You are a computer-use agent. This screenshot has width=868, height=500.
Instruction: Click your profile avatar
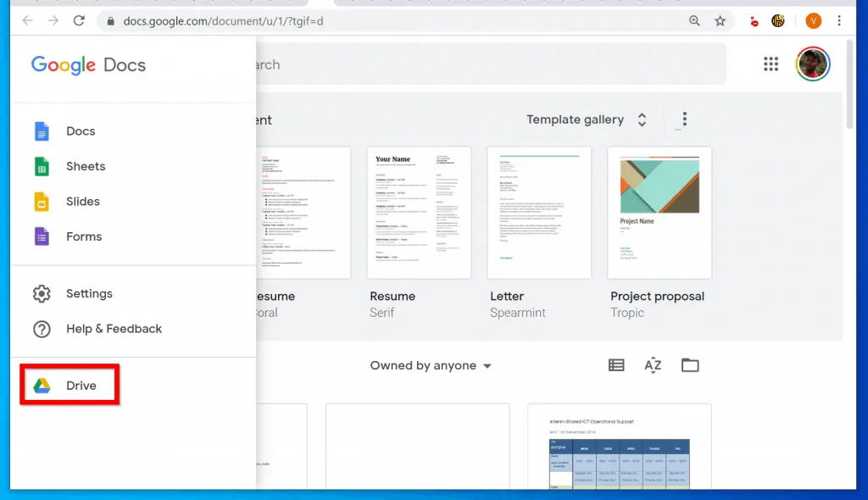[812, 64]
